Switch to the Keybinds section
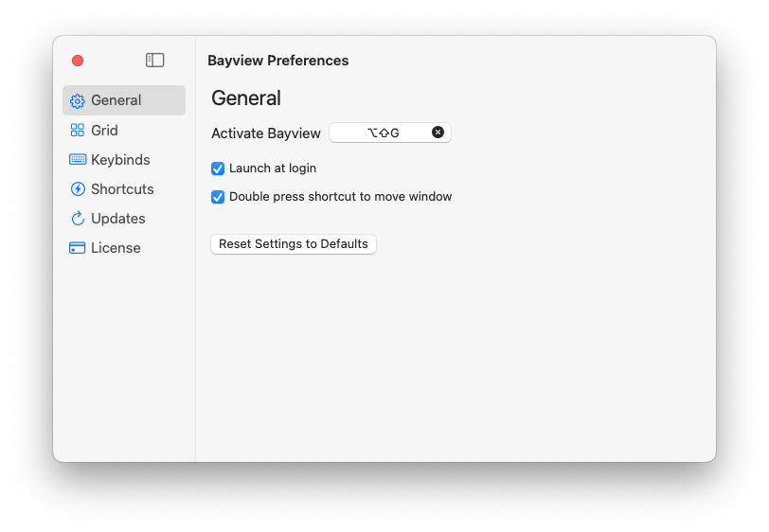This screenshot has width=769, height=532. click(120, 160)
